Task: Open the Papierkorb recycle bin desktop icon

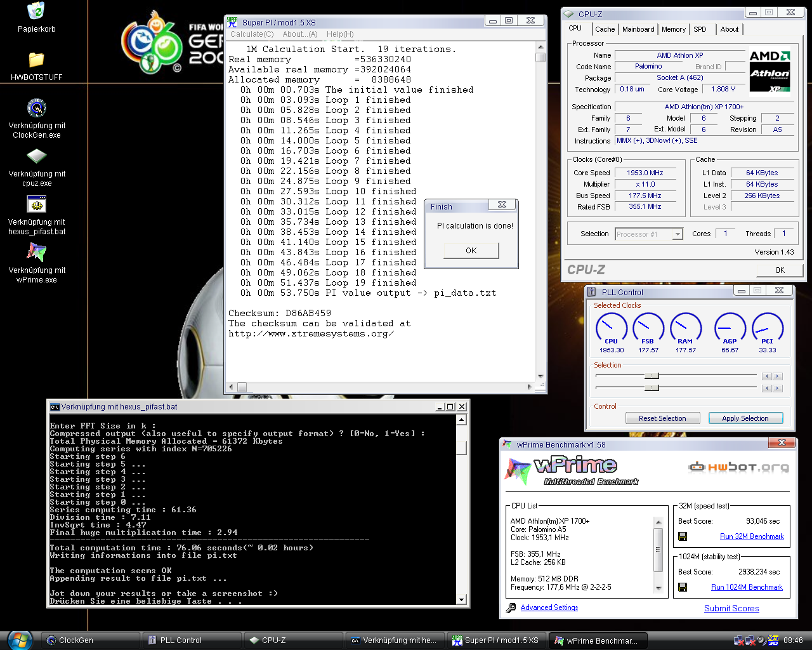Action: 37,11
